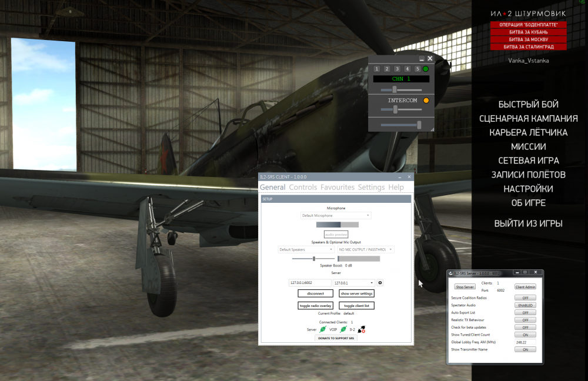588x381 pixels.
Task: Click ВЫЙТИ ИЗ ИГРЫ to exit
Action: pos(529,223)
